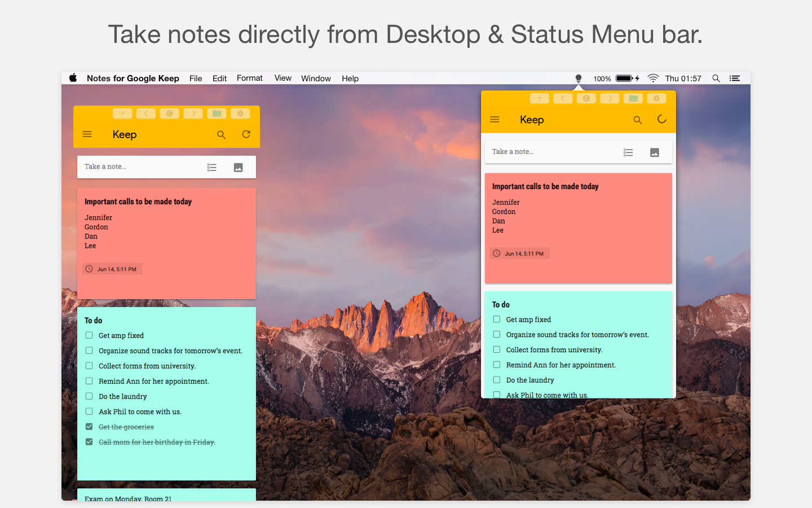Create a new list in the popover Keep
Image resolution: width=812 pixels, height=508 pixels.
(628, 152)
